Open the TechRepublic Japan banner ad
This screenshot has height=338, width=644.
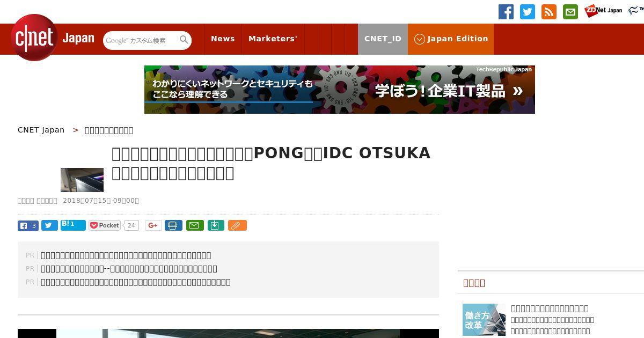pos(340,90)
